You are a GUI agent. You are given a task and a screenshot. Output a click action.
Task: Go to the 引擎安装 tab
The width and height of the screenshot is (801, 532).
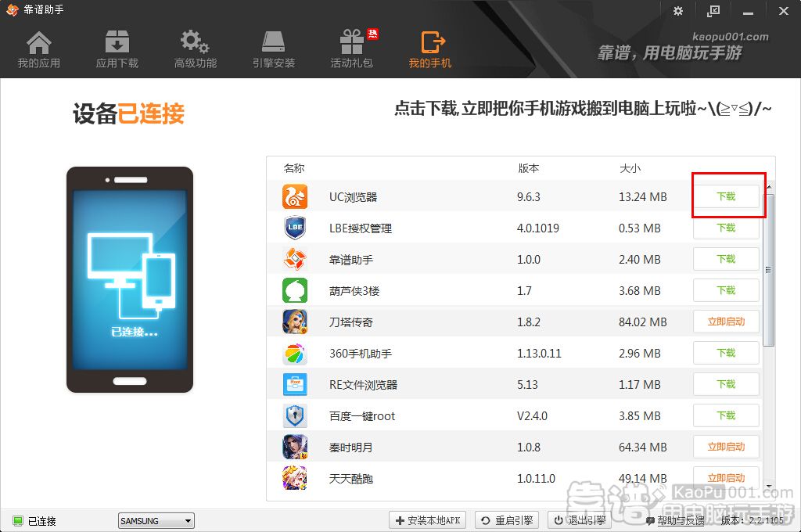273,49
